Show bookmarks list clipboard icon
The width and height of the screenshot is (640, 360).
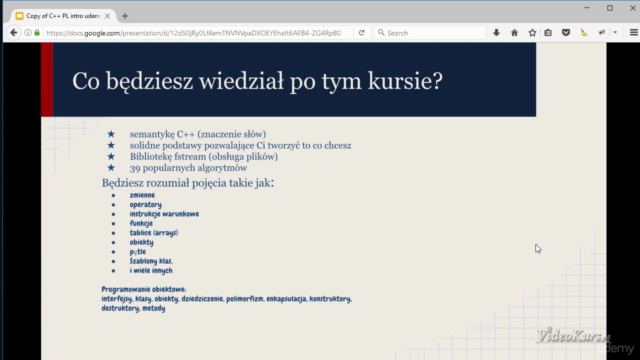[548, 33]
